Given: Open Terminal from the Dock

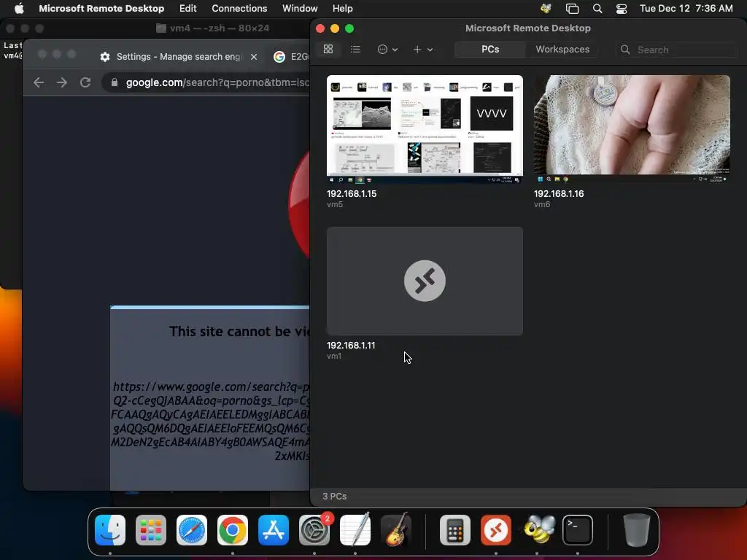Looking at the screenshot, I should pos(578,530).
